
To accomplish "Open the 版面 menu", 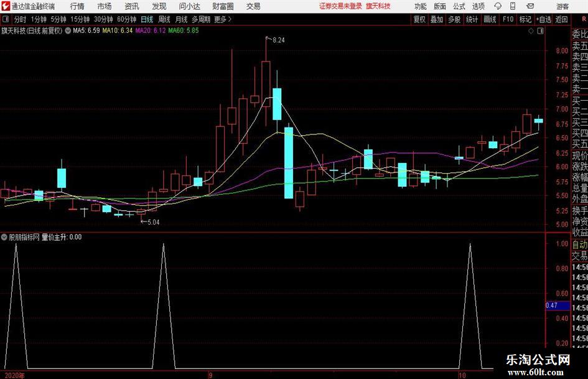I will 439,6.
